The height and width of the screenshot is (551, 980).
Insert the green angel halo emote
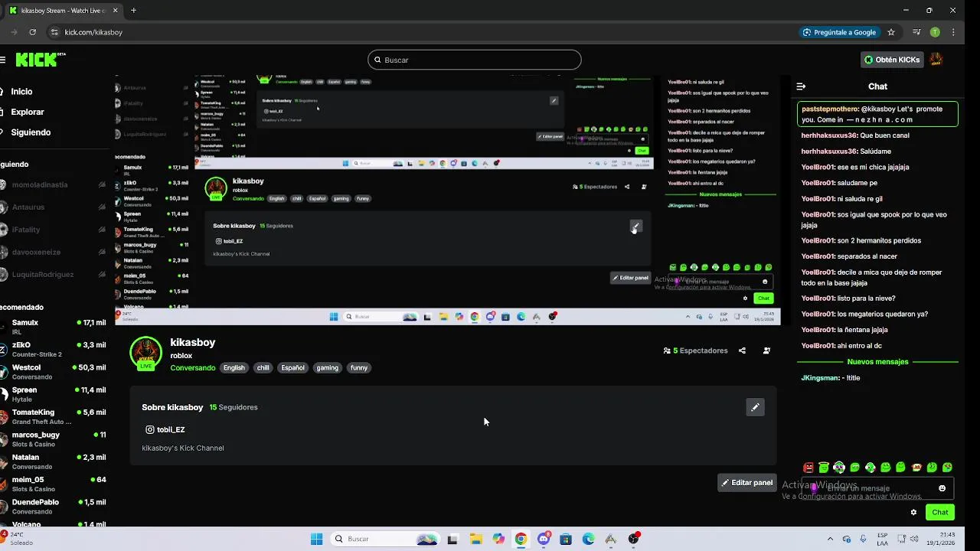(824, 468)
